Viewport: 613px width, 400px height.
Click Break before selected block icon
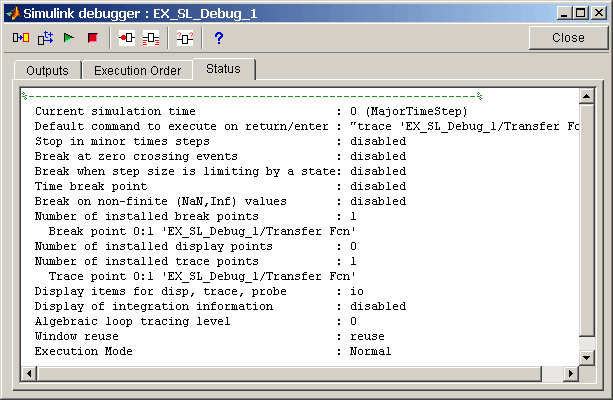[x=127, y=38]
